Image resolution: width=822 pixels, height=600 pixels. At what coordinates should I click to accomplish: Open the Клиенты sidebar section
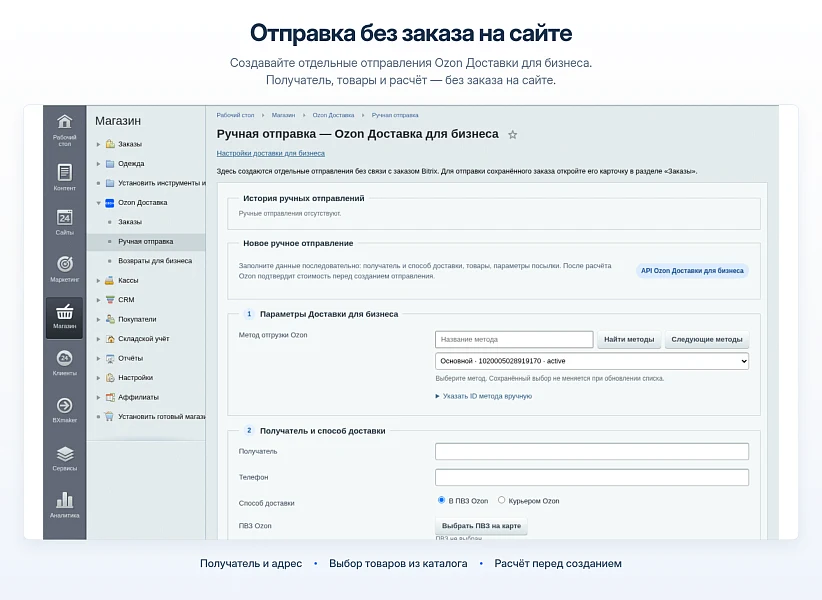tap(64, 363)
